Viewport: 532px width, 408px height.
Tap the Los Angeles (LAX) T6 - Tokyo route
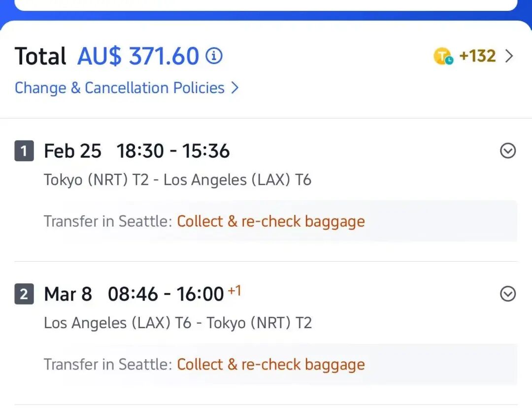[177, 323]
